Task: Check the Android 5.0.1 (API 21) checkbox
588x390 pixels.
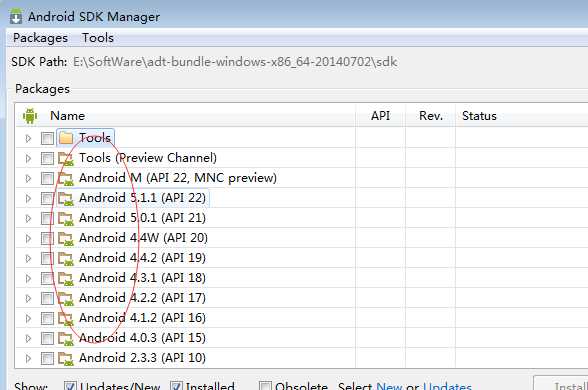Action: (x=47, y=218)
